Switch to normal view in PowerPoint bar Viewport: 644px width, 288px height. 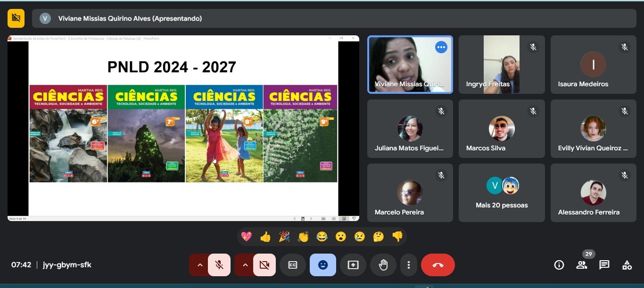323,219
